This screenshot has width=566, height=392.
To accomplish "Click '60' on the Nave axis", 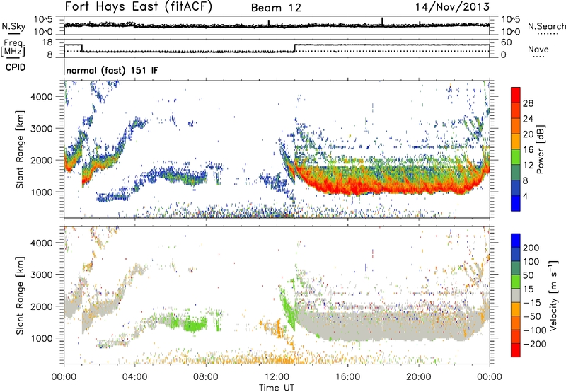I will (x=507, y=42).
